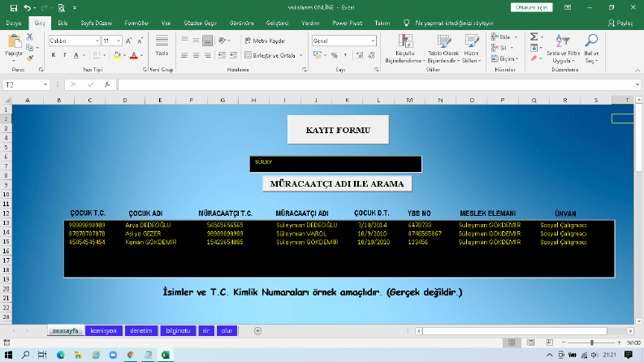Viewport: 644px width, 362px height.
Task: Apply percent style format
Action: [335, 55]
